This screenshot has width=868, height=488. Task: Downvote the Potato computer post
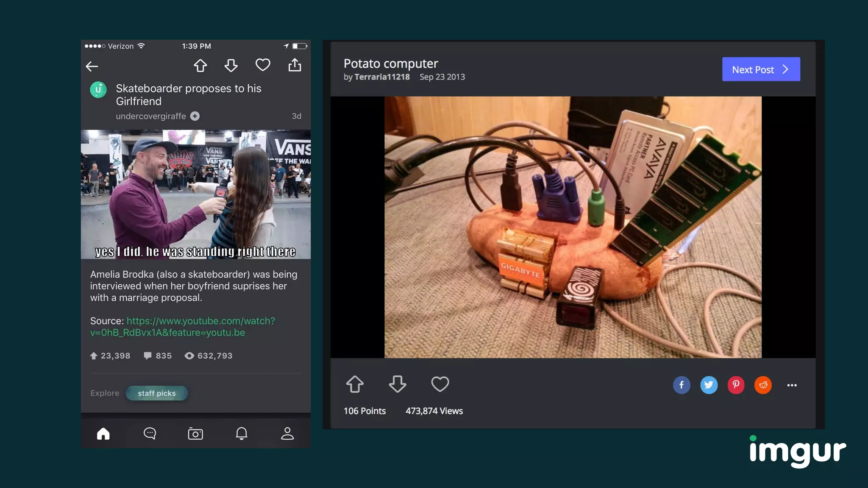click(x=397, y=384)
